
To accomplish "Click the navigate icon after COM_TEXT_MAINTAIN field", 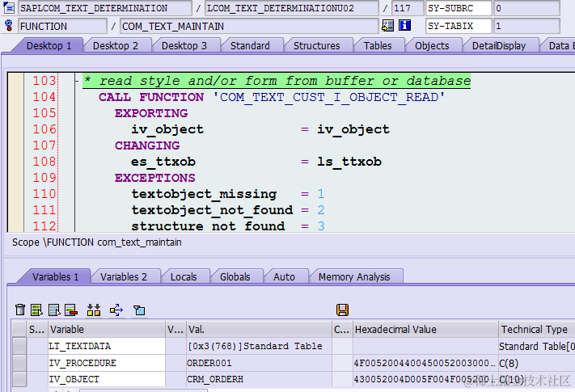I will coord(387,26).
